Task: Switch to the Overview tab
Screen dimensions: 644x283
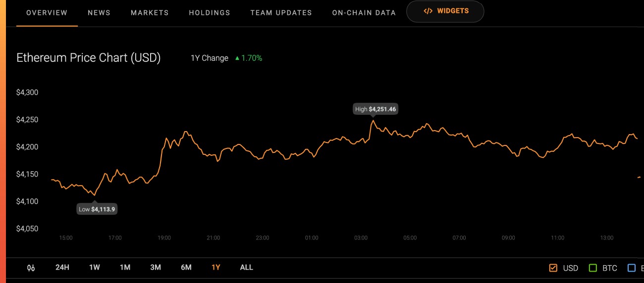Action: click(47, 13)
